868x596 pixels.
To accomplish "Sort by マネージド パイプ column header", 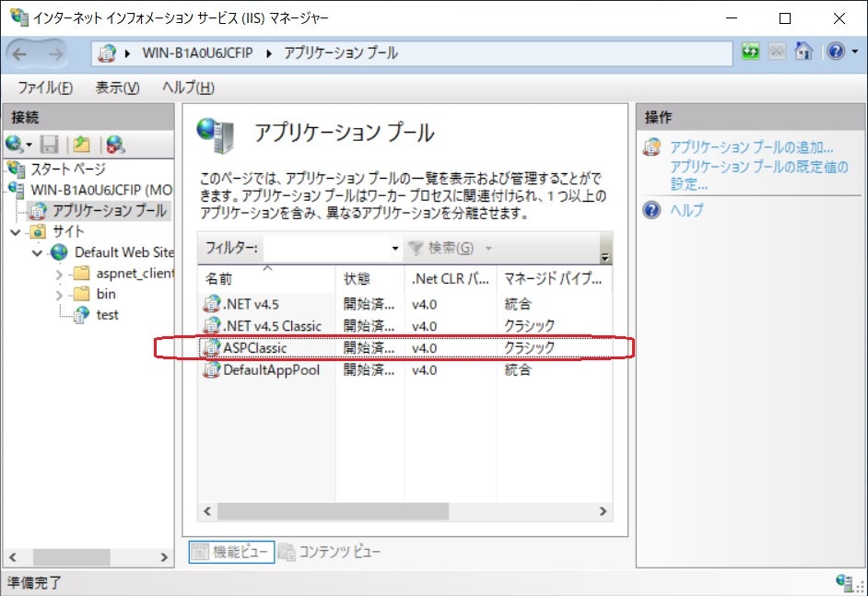I will pyautogui.click(x=554, y=278).
